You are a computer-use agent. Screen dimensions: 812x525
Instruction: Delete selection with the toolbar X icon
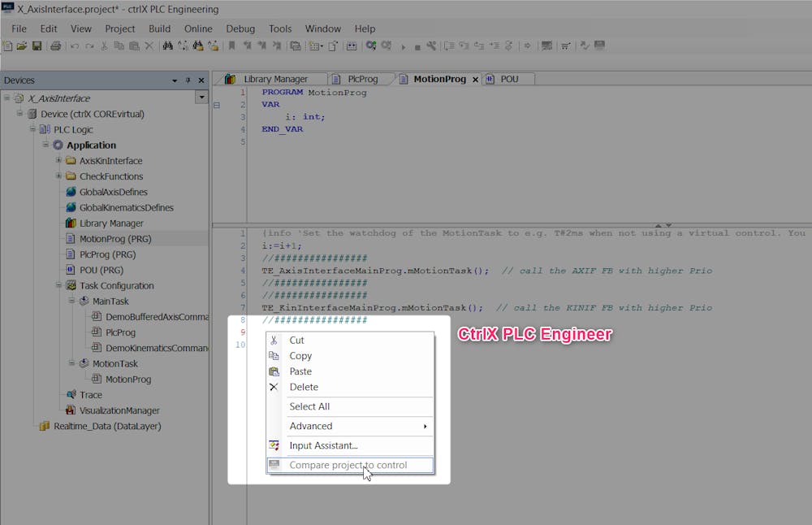pyautogui.click(x=149, y=46)
